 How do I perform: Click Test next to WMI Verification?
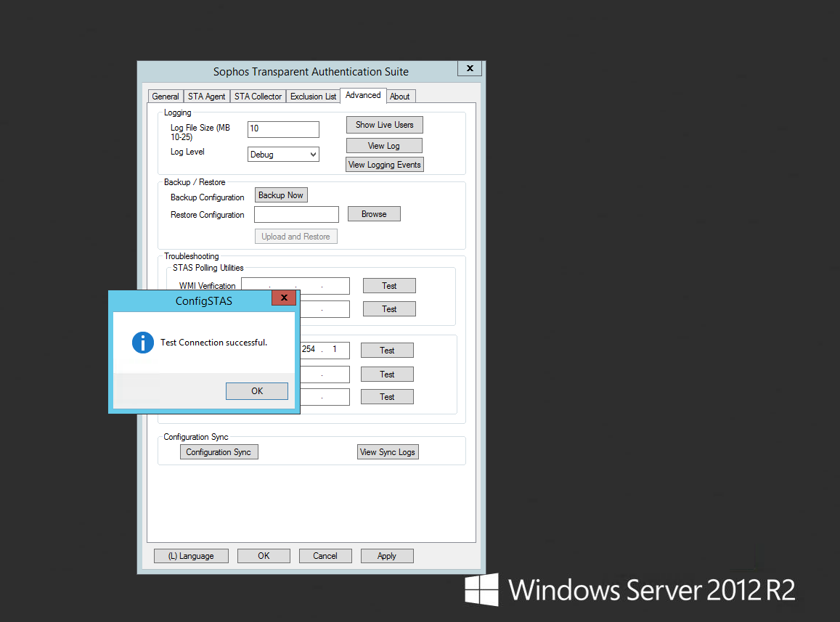[389, 286]
